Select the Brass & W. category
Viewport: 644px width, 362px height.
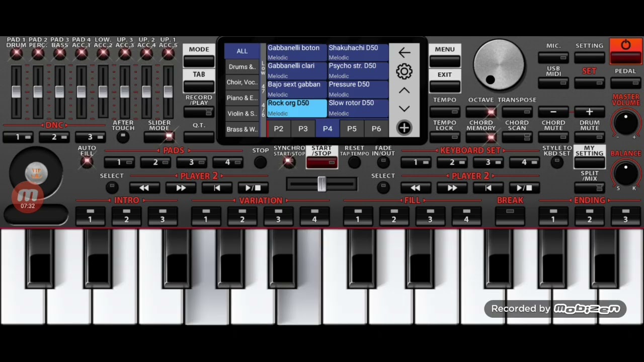click(242, 129)
